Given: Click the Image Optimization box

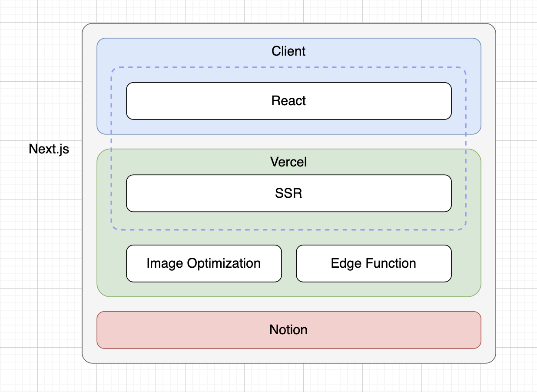Looking at the screenshot, I should coord(204,263).
